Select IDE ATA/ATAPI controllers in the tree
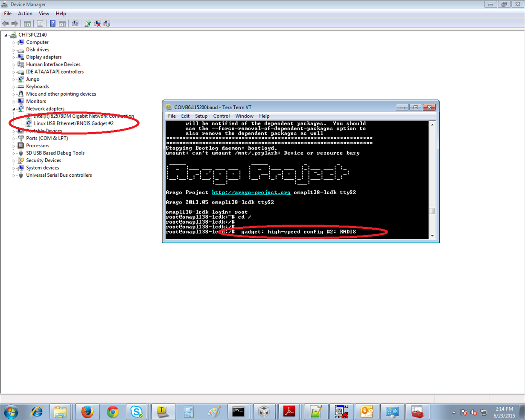The width and height of the screenshot is (525, 420). pos(55,72)
